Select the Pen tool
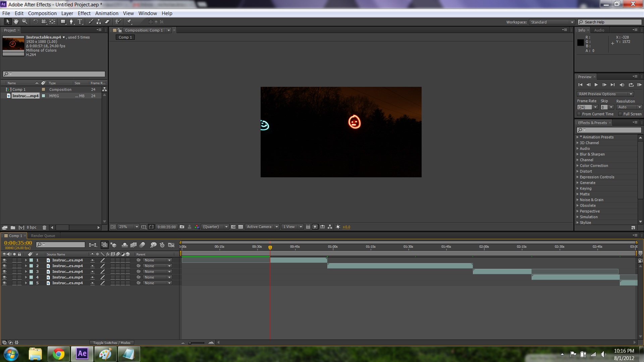 pos(71,21)
